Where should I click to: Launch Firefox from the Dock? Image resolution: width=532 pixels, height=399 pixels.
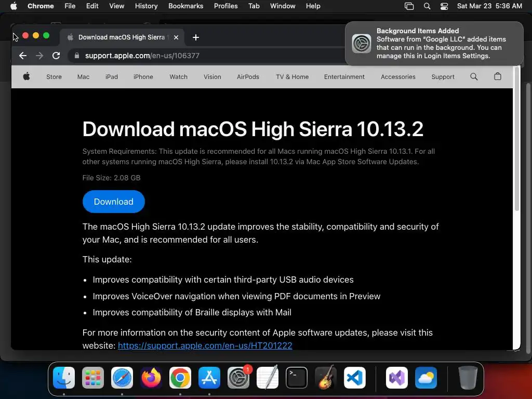(x=151, y=378)
